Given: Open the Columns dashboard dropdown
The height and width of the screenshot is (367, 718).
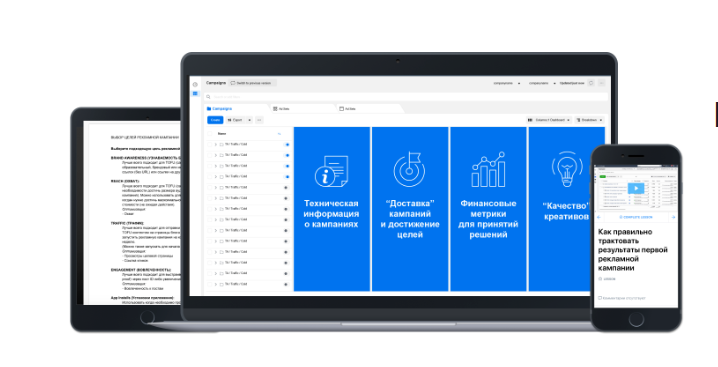Looking at the screenshot, I should [x=549, y=120].
